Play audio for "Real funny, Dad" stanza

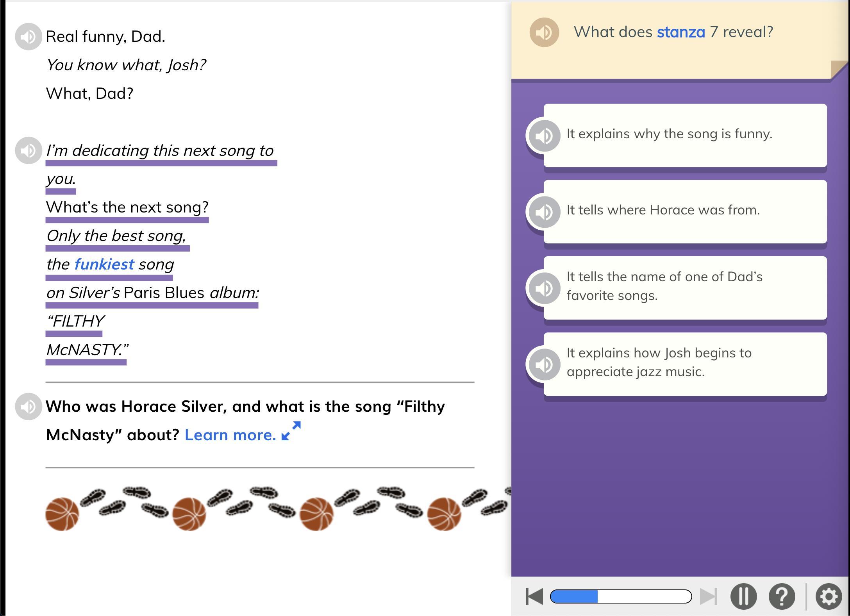click(x=28, y=37)
